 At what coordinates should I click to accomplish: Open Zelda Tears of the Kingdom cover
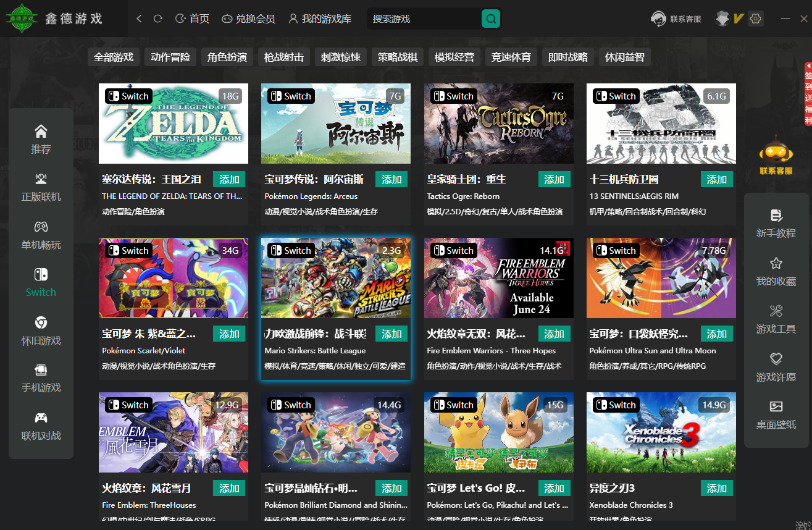(x=174, y=124)
